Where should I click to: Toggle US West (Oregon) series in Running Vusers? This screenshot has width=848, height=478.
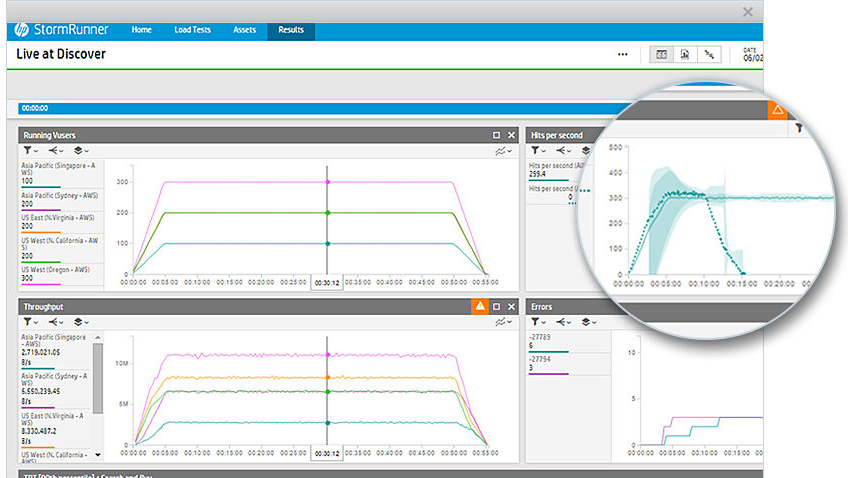60,275
